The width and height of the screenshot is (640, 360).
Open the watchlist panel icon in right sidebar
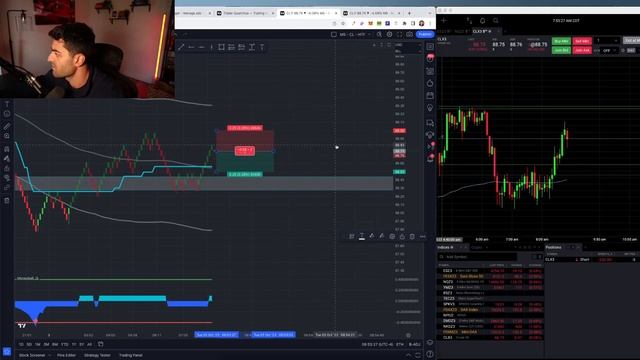[430, 47]
